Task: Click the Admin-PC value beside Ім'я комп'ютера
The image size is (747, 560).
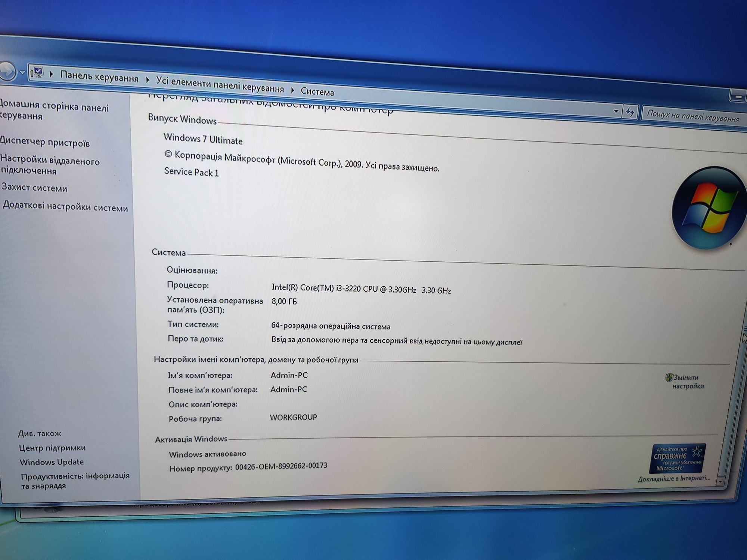Action: 289,375
